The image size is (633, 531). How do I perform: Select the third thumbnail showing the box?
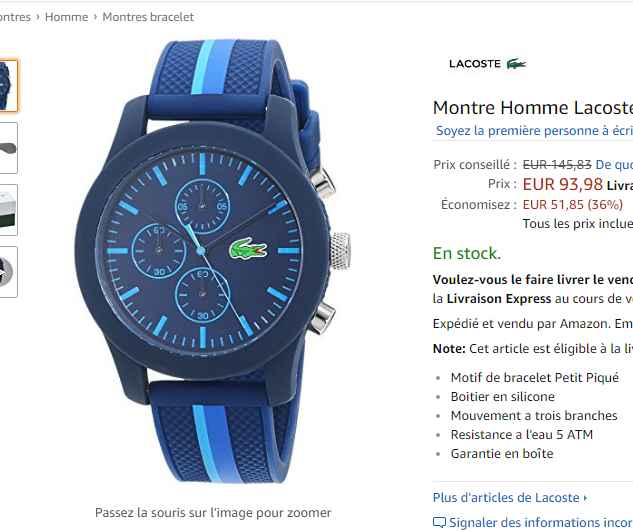point(8,210)
